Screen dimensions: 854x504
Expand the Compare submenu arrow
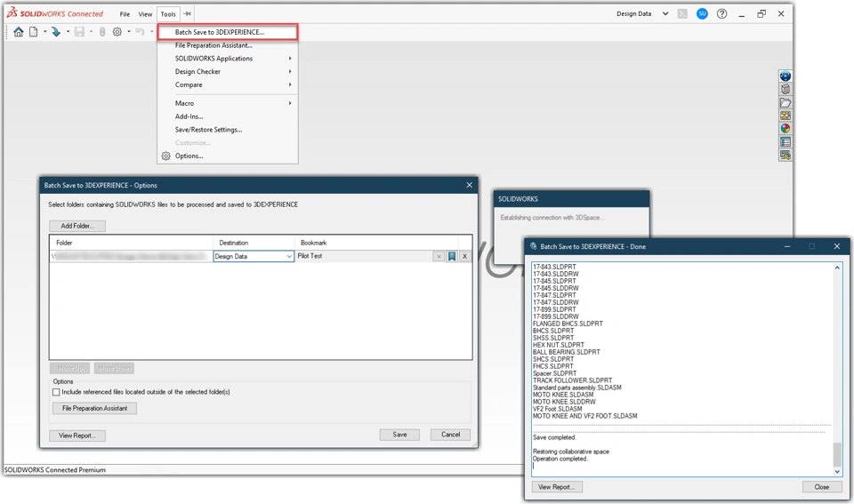click(x=290, y=85)
